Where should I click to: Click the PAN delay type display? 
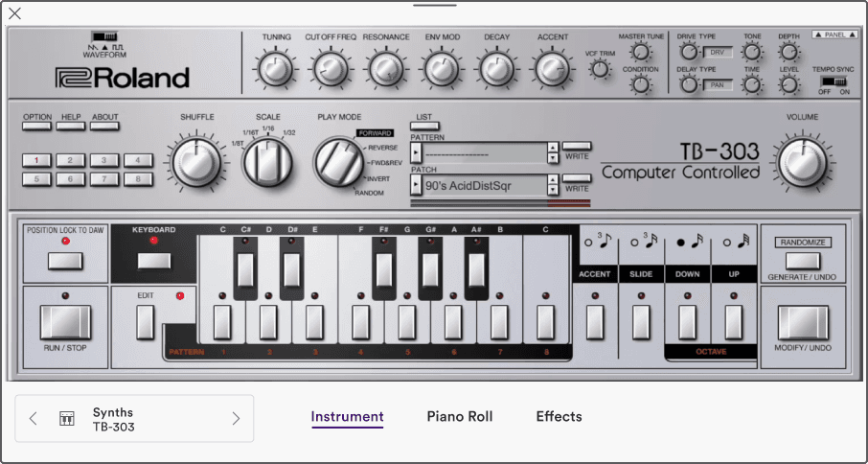pyautogui.click(x=718, y=85)
